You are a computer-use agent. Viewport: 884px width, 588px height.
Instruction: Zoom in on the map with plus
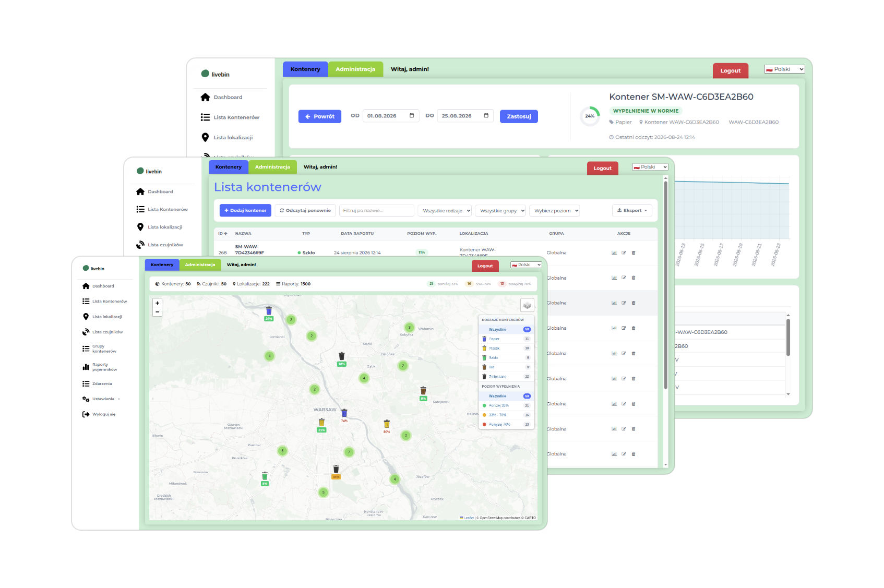pyautogui.click(x=157, y=303)
